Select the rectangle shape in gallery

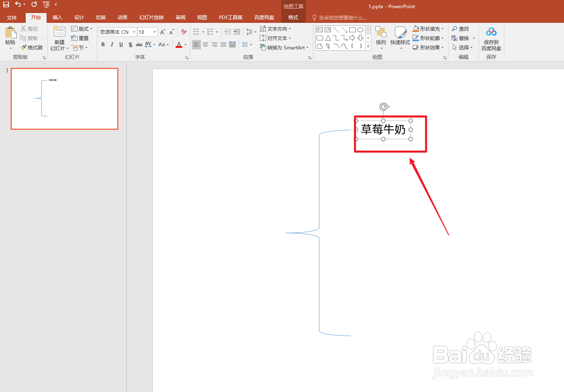click(x=352, y=29)
